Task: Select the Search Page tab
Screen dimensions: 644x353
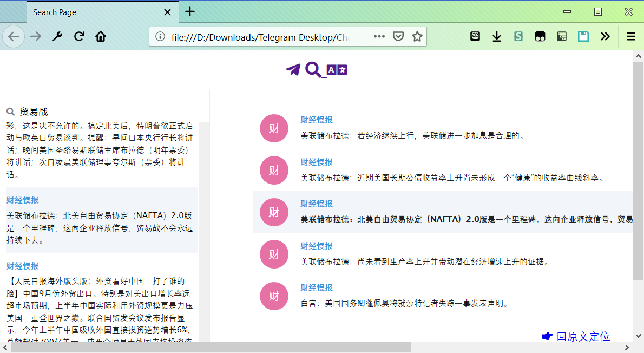Action: [92, 12]
